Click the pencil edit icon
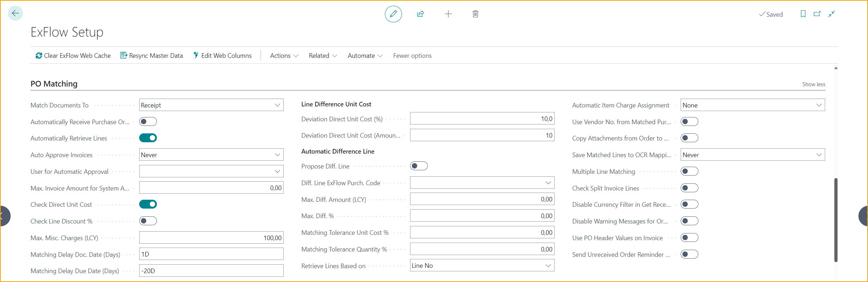868x282 pixels. click(x=393, y=14)
